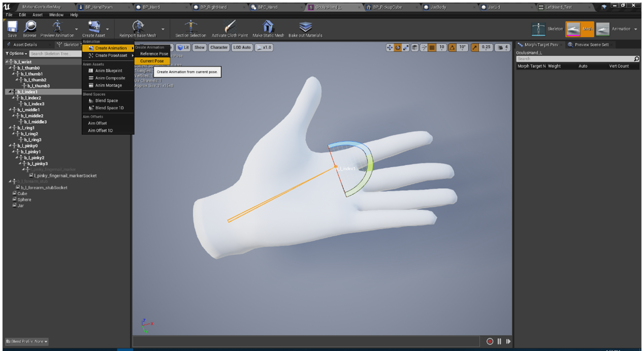
Task: Open the rotation snap 10° dropdown
Action: click(463, 48)
